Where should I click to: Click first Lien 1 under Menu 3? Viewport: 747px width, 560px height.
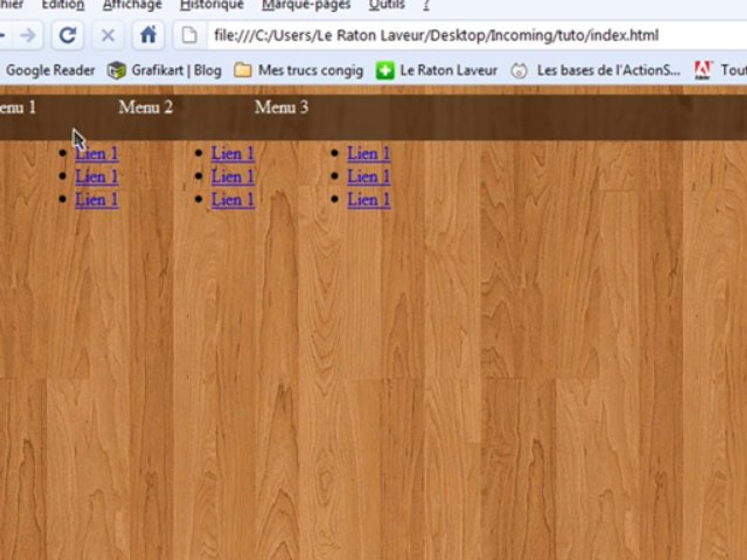369,153
